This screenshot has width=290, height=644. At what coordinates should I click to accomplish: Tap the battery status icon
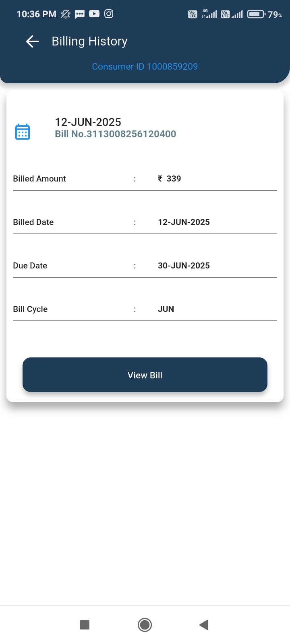(x=256, y=14)
